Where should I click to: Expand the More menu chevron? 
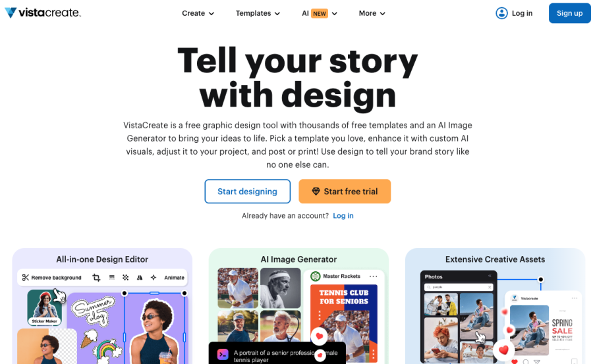tap(383, 14)
